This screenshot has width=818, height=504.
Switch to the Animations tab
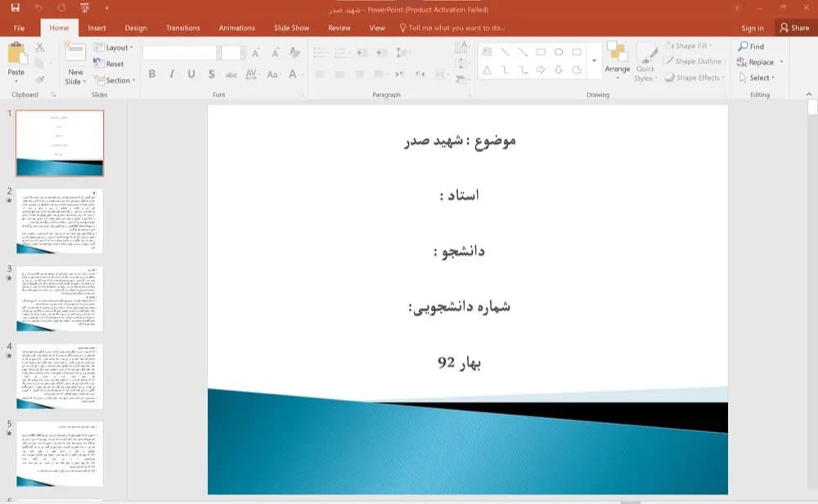237,28
